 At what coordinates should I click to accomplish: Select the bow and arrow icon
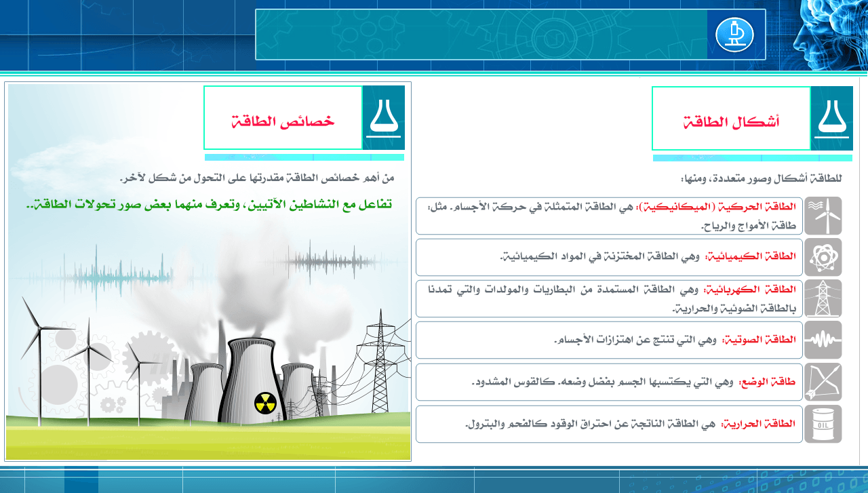click(823, 382)
